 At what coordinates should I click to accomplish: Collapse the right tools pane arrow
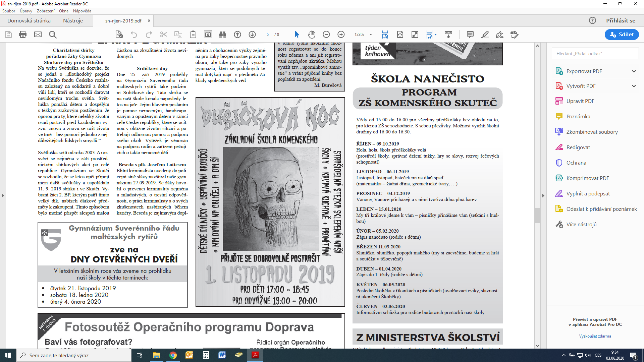coord(543,195)
